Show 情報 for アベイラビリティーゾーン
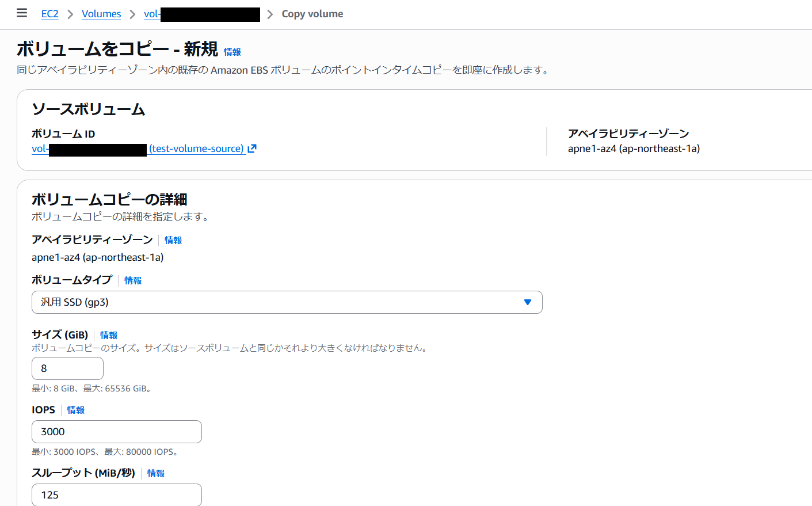 click(x=173, y=240)
